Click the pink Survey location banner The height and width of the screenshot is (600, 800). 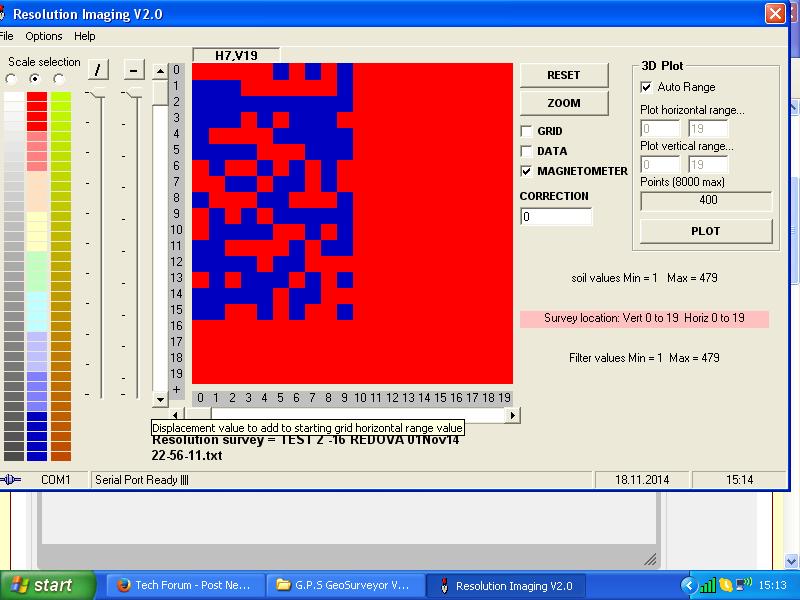point(644,318)
